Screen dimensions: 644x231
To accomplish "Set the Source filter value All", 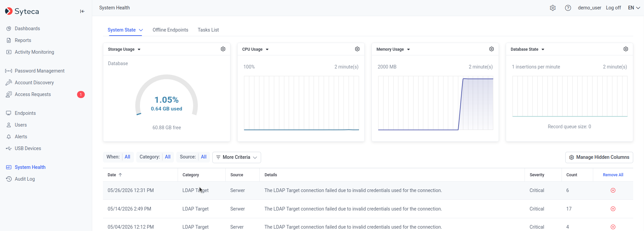I will (x=204, y=157).
